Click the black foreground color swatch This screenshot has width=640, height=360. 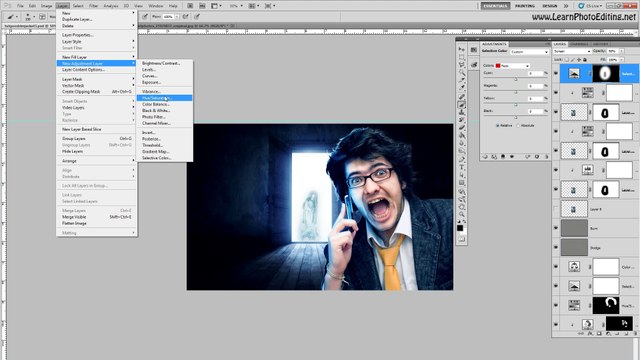click(460, 228)
